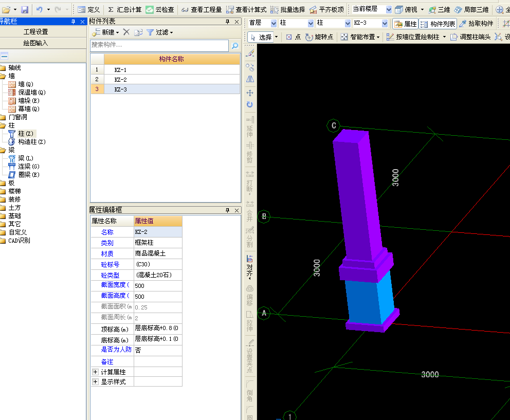Click the save disk icon

(25, 10)
